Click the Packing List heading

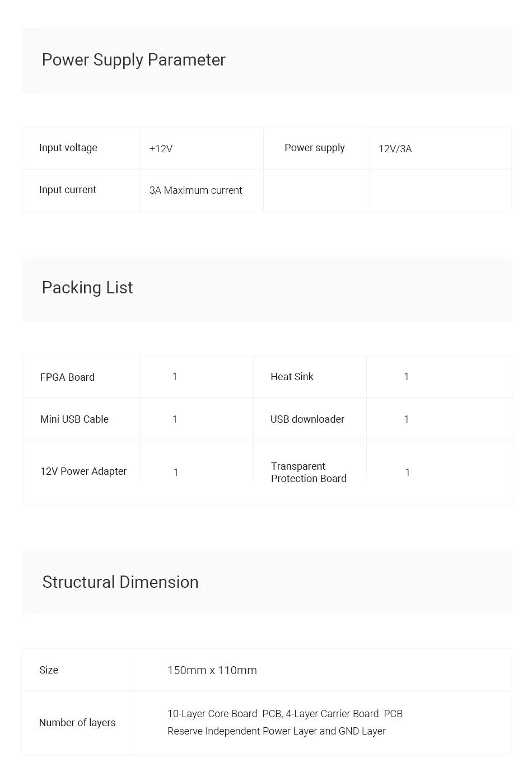tap(87, 288)
